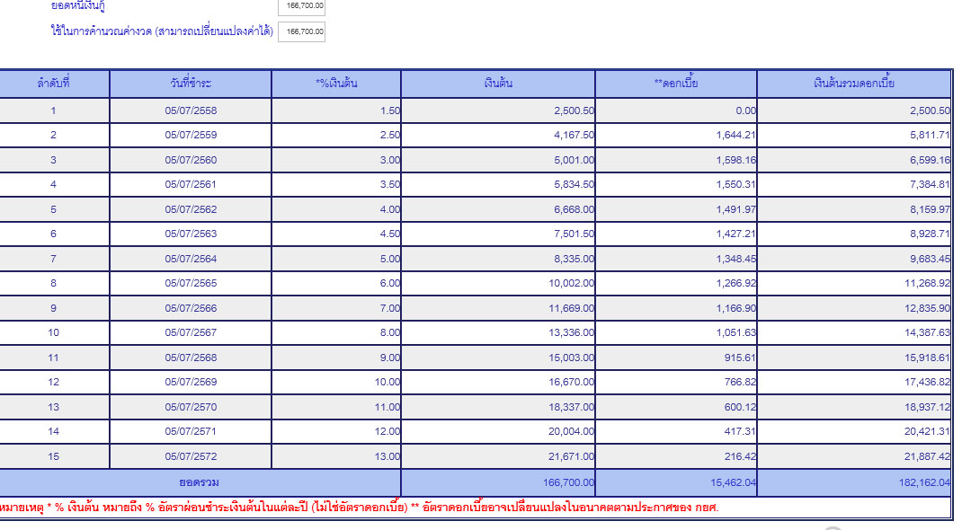Screen dimensions: 980x530
Task: Click the เงินต้น column header
Action: tap(498, 83)
